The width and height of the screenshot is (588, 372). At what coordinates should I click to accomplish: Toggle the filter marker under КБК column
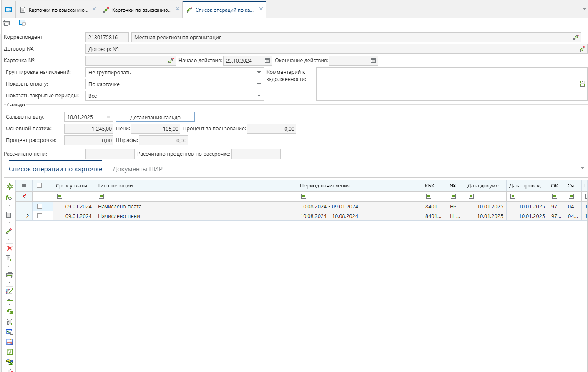pos(429,196)
